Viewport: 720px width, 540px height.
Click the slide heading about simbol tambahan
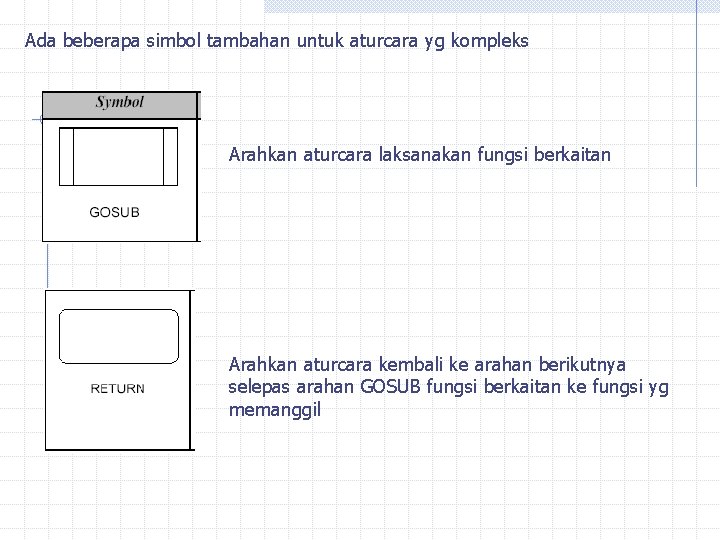[276, 41]
